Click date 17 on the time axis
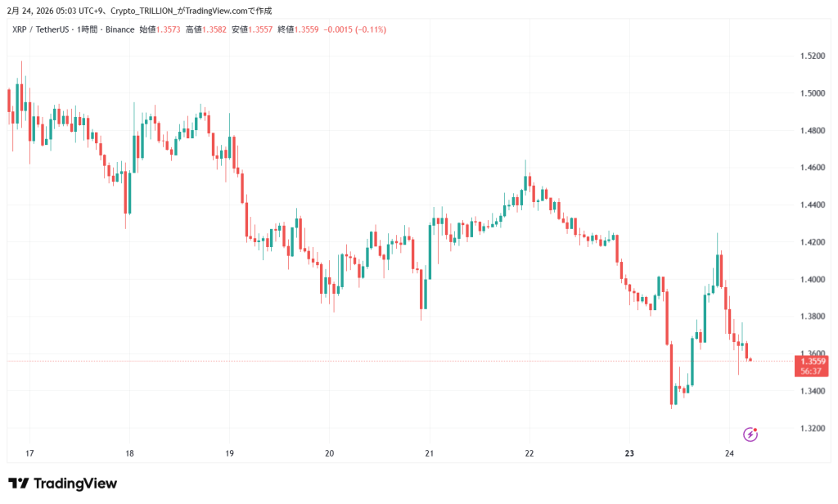Image resolution: width=838 pixels, height=504 pixels. 29,453
